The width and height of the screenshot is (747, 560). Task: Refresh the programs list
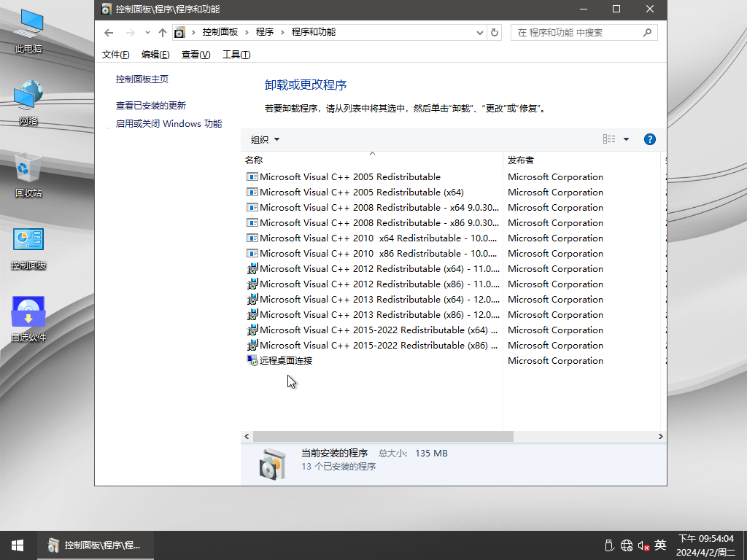pos(495,33)
